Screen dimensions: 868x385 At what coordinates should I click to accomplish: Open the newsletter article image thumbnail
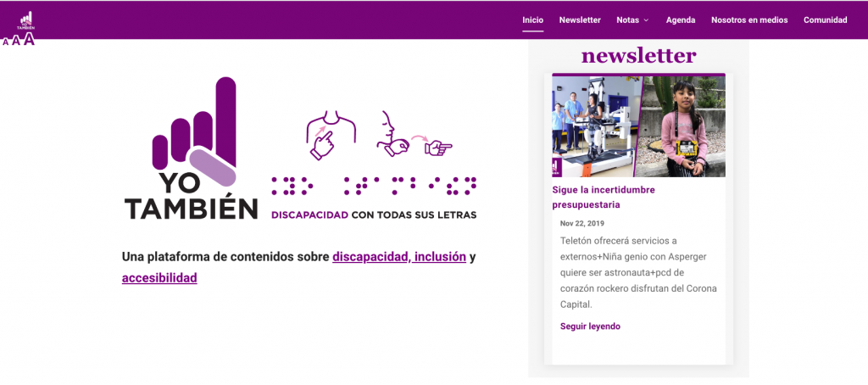point(638,126)
